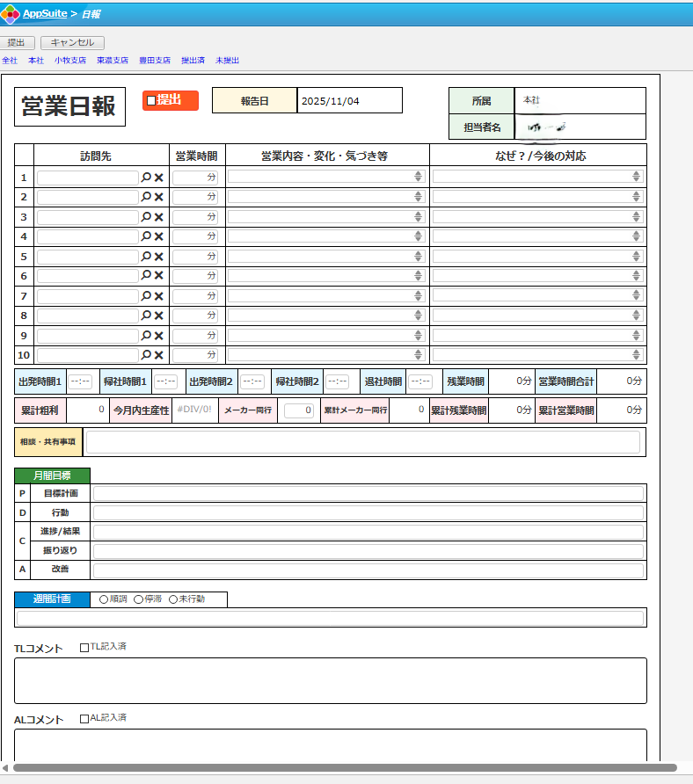Open the visit lookup in row 9

pos(146,336)
